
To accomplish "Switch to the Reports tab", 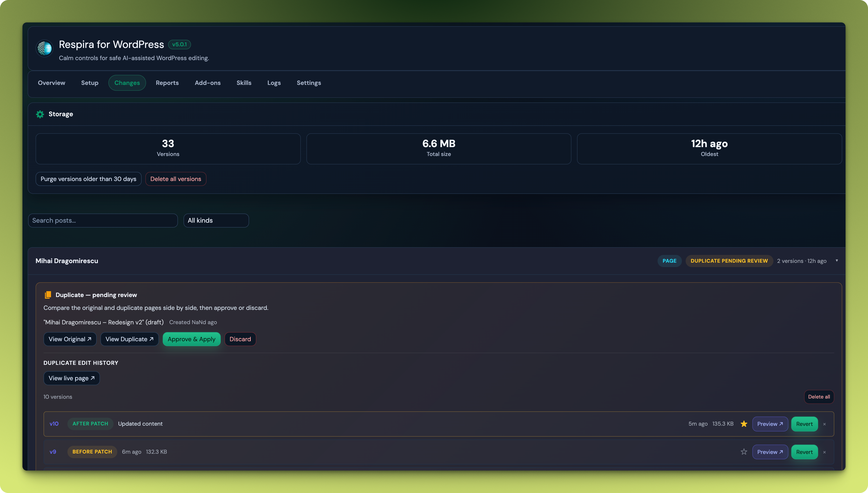I will coord(167,83).
